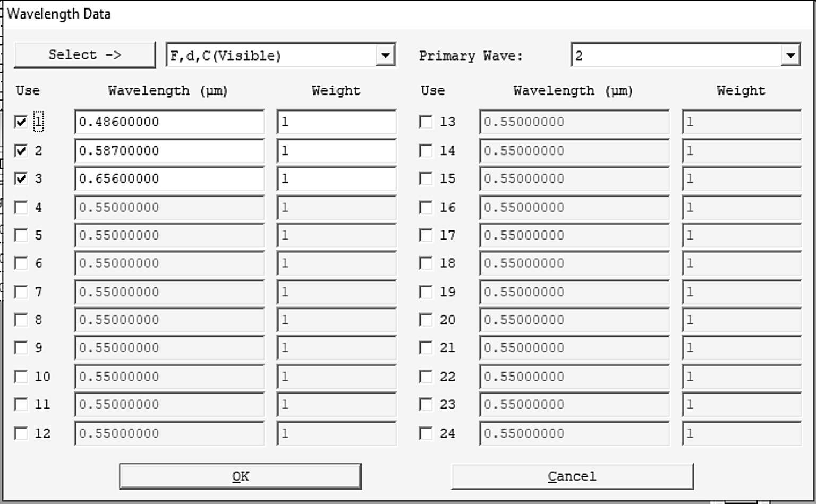Viewport: 816px width, 504px height.
Task: Tick the wavelength 23 Use checkbox
Action: pyautogui.click(x=426, y=405)
